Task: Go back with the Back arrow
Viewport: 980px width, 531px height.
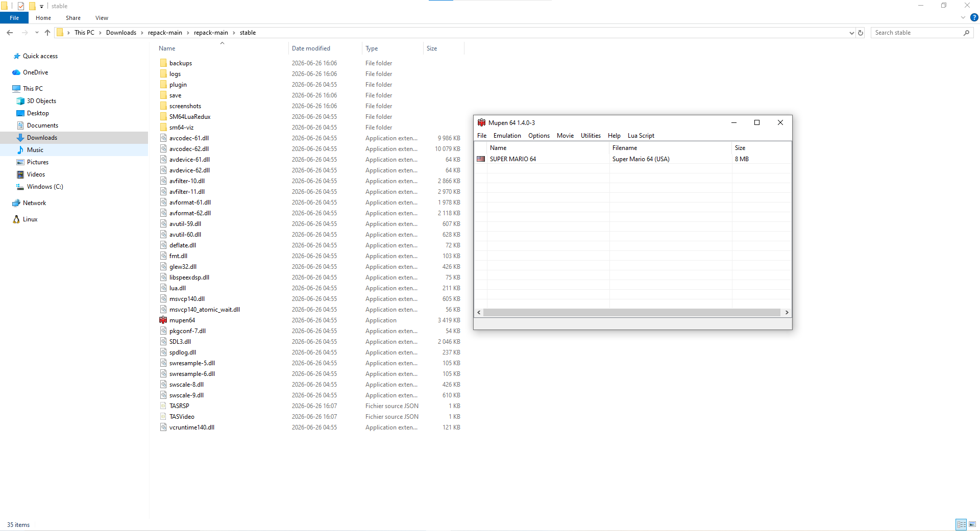Action: click(x=10, y=33)
